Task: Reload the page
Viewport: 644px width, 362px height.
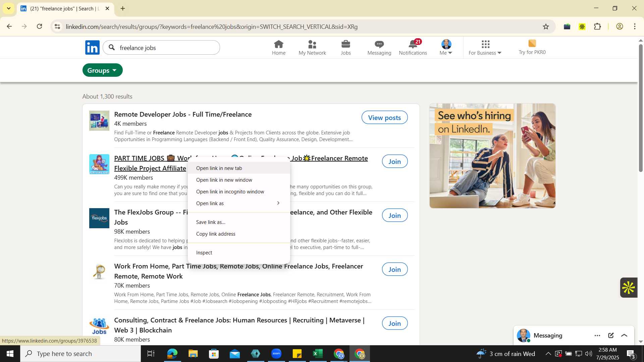Action: click(40, 26)
